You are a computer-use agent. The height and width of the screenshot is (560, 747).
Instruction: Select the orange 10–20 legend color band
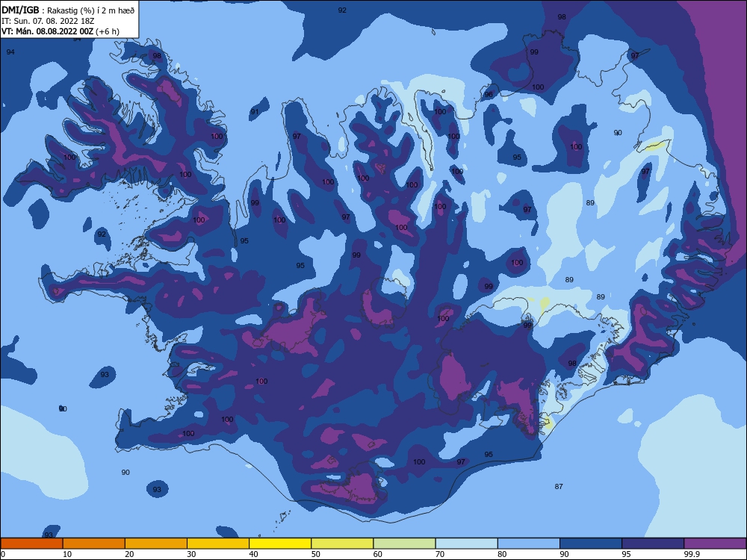click(94, 544)
